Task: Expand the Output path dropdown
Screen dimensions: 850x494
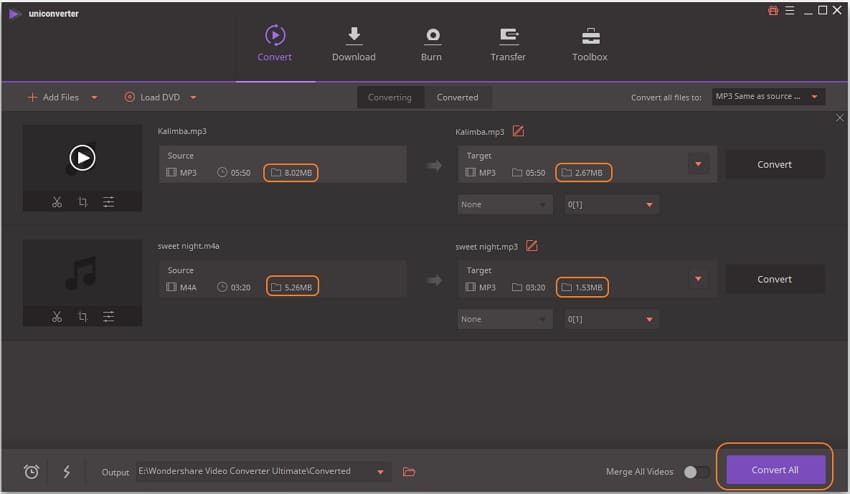Action: [380, 471]
